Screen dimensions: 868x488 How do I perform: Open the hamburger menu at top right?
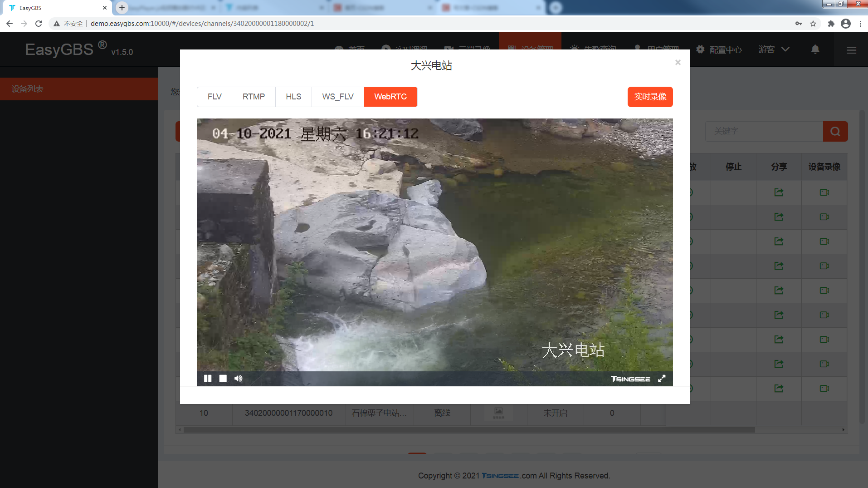(x=851, y=50)
